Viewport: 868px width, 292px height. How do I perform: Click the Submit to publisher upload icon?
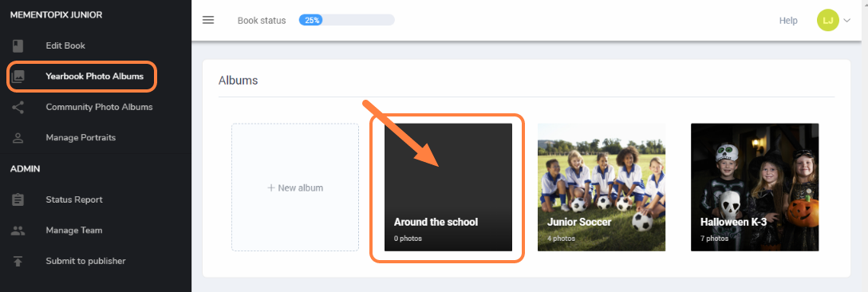pyautogui.click(x=18, y=261)
